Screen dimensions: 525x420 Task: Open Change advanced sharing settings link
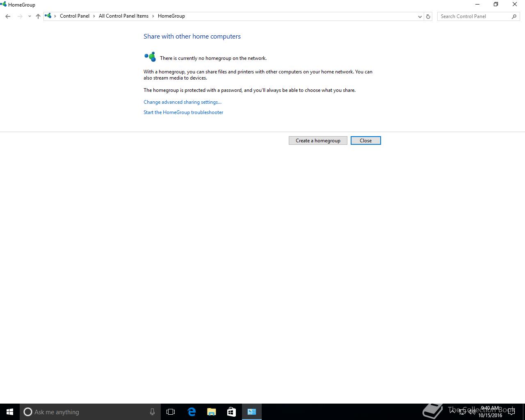tap(183, 102)
